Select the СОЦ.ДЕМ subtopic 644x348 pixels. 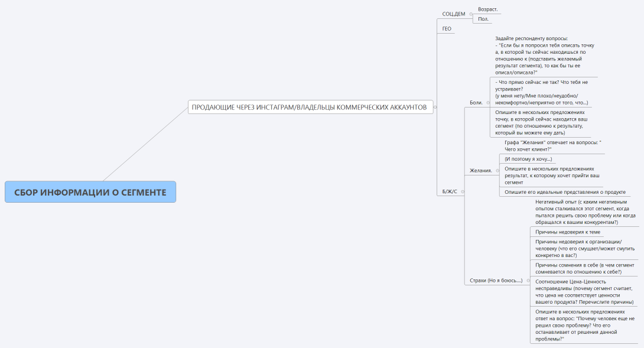point(453,14)
